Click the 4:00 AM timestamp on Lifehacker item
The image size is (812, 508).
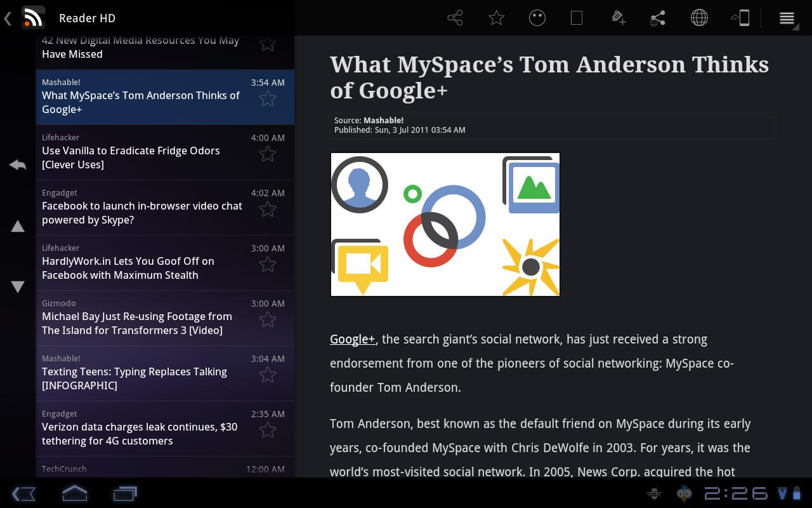click(268, 137)
